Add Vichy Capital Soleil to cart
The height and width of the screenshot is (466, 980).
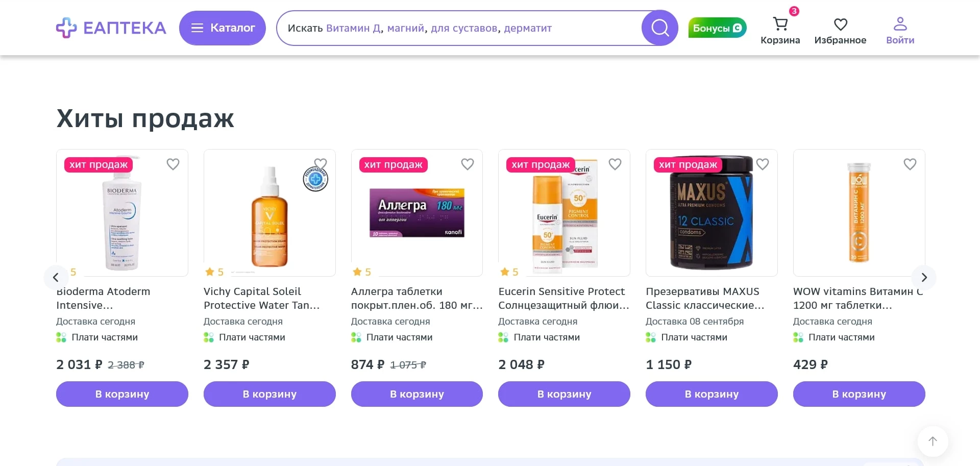pos(269,394)
